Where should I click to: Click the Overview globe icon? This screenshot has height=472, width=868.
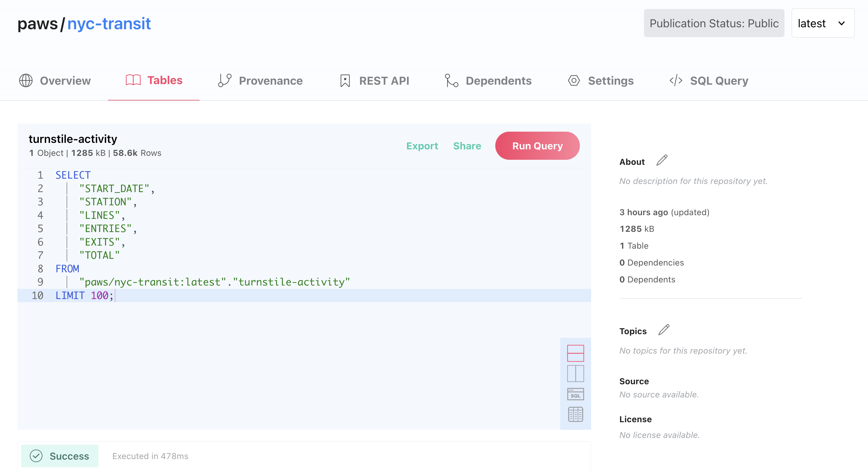tap(26, 80)
